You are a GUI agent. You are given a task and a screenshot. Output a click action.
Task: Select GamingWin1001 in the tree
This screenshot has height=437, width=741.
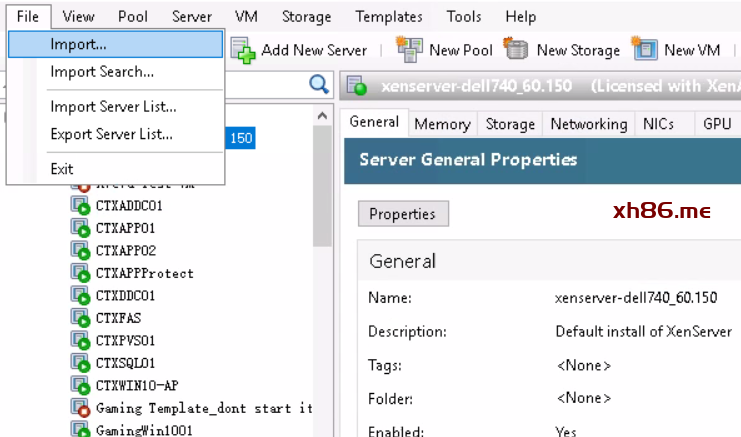(144, 430)
